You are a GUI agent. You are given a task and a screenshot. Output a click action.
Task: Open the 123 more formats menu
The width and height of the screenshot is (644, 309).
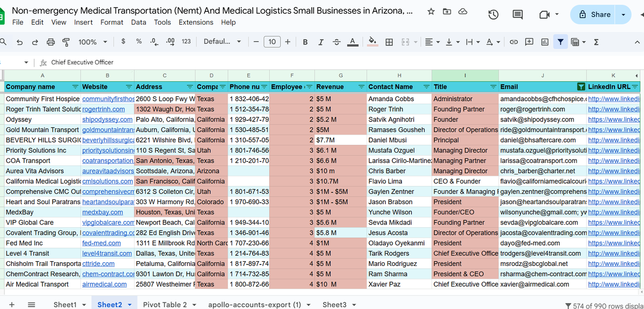point(186,41)
